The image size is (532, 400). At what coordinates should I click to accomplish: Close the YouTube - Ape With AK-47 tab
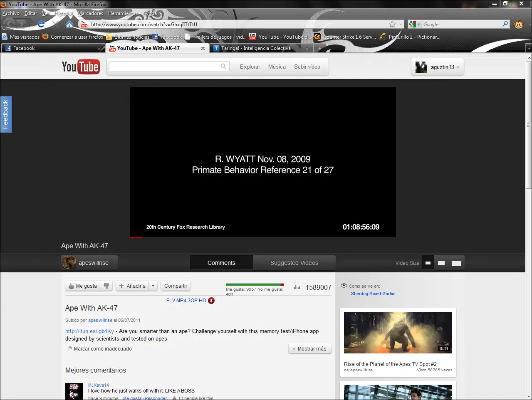(203, 48)
